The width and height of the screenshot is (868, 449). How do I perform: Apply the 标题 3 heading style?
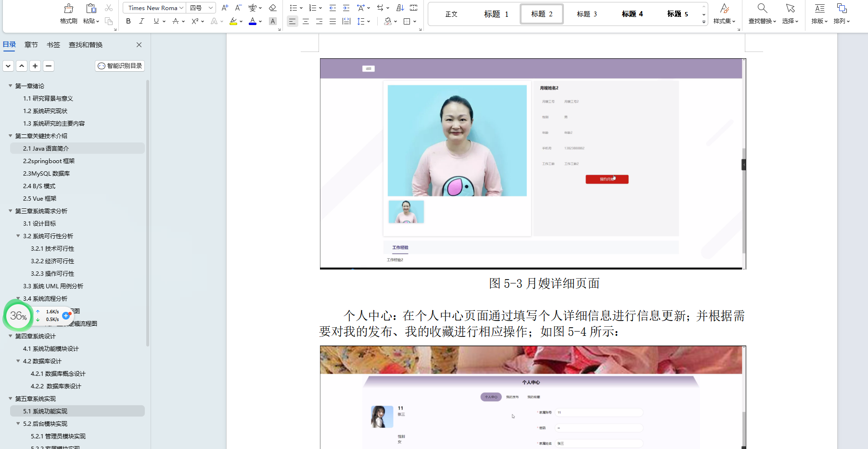click(x=587, y=13)
